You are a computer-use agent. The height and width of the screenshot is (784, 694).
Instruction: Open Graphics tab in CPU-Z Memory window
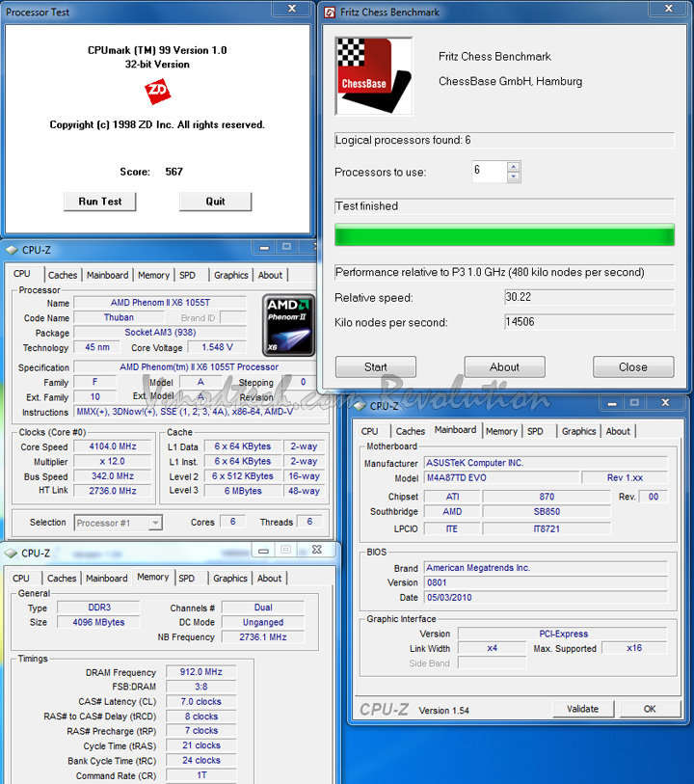click(229, 578)
